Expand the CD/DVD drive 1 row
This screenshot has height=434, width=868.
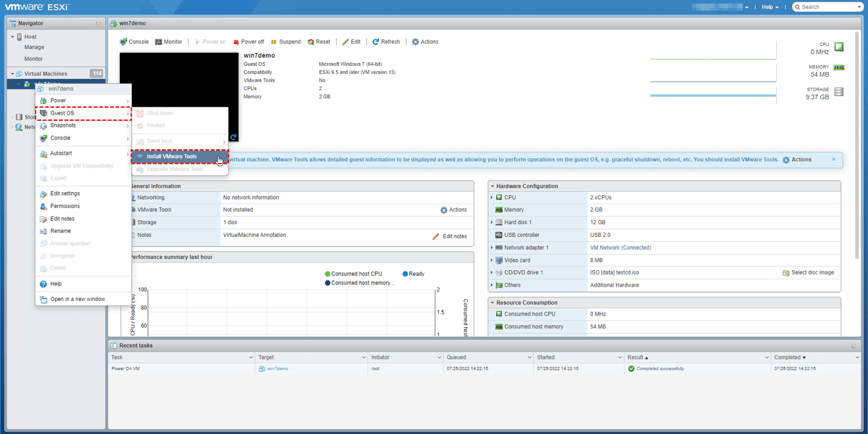[492, 273]
